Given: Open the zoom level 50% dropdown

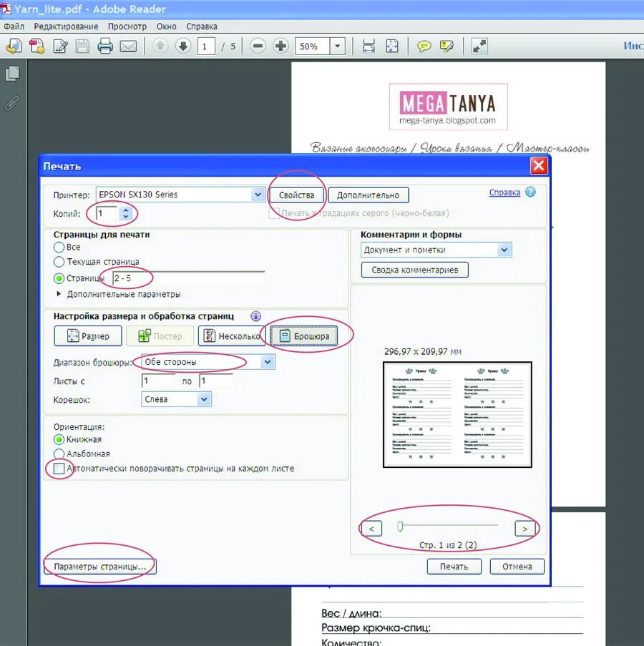Looking at the screenshot, I should pos(338,46).
